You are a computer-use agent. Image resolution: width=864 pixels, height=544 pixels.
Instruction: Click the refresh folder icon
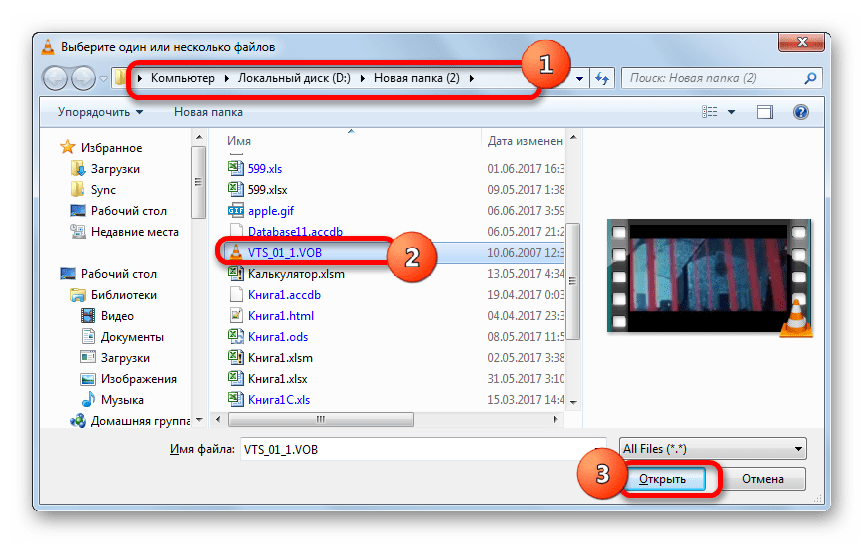601,78
